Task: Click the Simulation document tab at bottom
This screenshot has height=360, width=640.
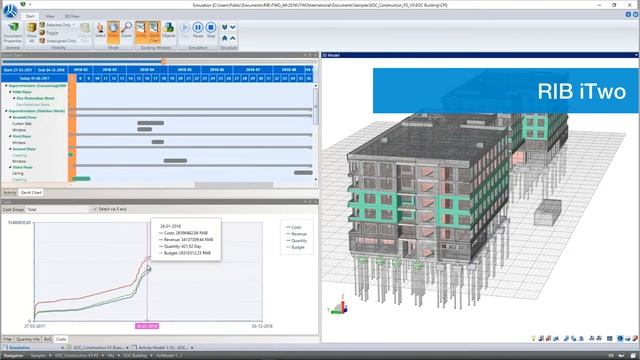Action: (19, 348)
